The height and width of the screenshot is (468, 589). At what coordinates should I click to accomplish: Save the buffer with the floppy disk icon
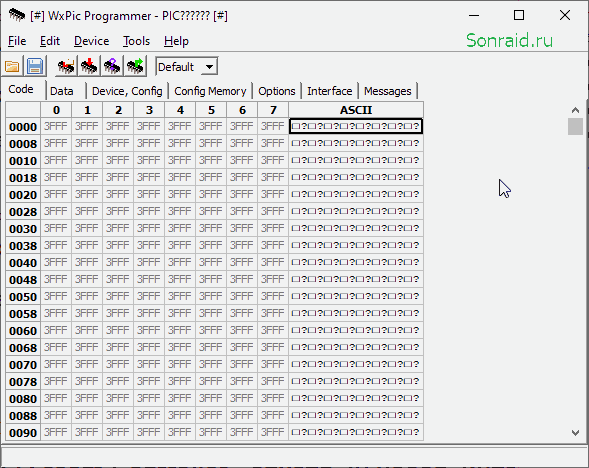pyautogui.click(x=35, y=67)
